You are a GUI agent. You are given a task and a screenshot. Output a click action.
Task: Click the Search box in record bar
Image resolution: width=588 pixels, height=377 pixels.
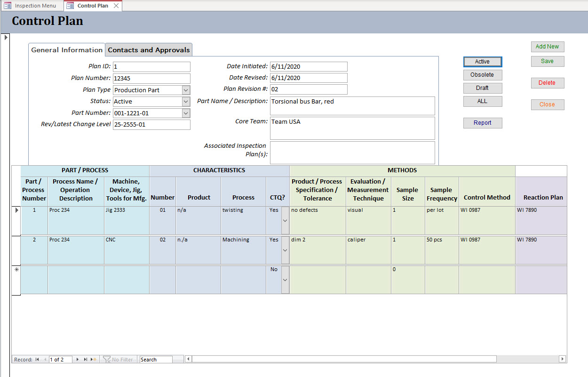coord(156,360)
